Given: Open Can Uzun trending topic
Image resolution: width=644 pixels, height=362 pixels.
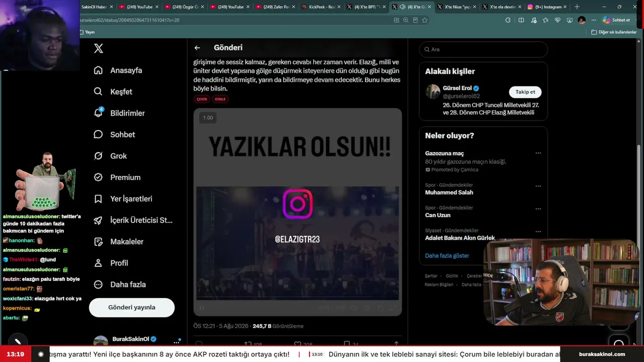Looking at the screenshot, I should tap(438, 215).
